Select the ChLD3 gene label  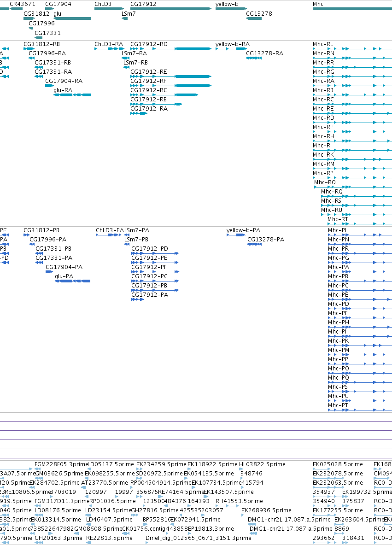pos(103,4)
